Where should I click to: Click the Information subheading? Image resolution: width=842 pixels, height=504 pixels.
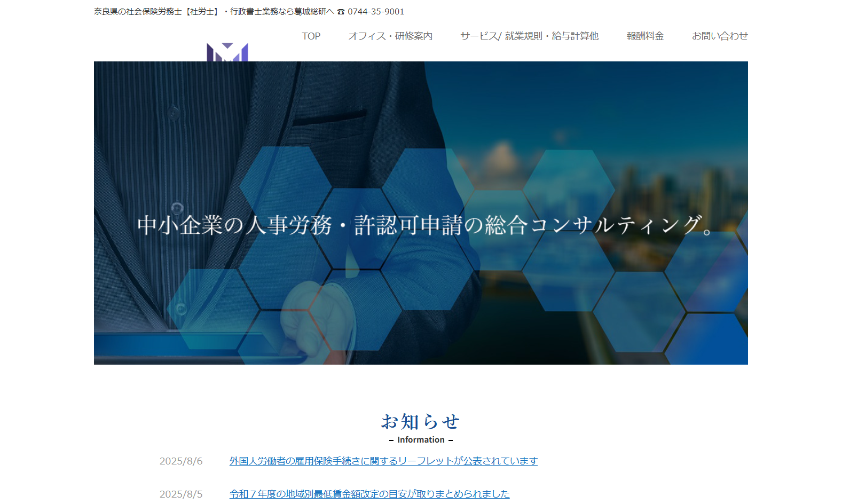click(x=421, y=440)
